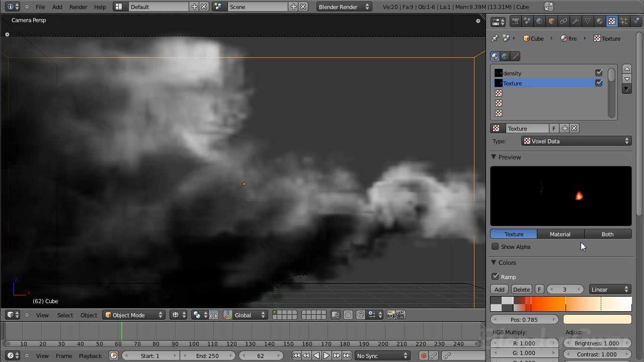Open the Scene properties tab

click(527, 22)
